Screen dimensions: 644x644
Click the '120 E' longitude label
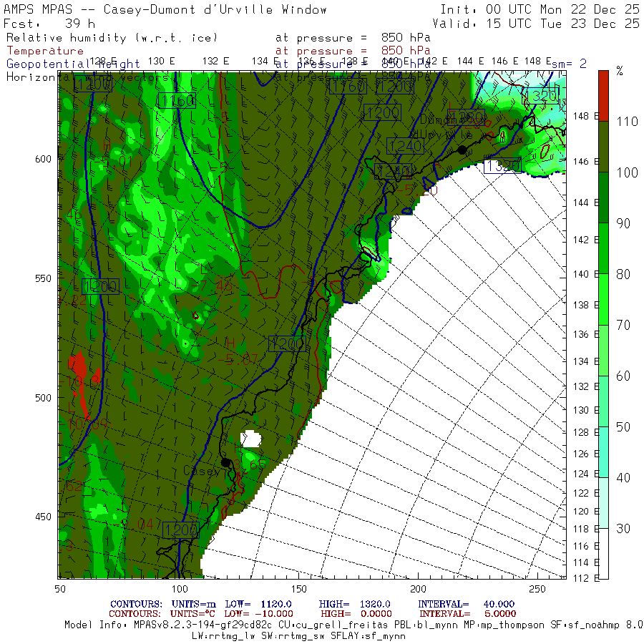click(x=585, y=511)
